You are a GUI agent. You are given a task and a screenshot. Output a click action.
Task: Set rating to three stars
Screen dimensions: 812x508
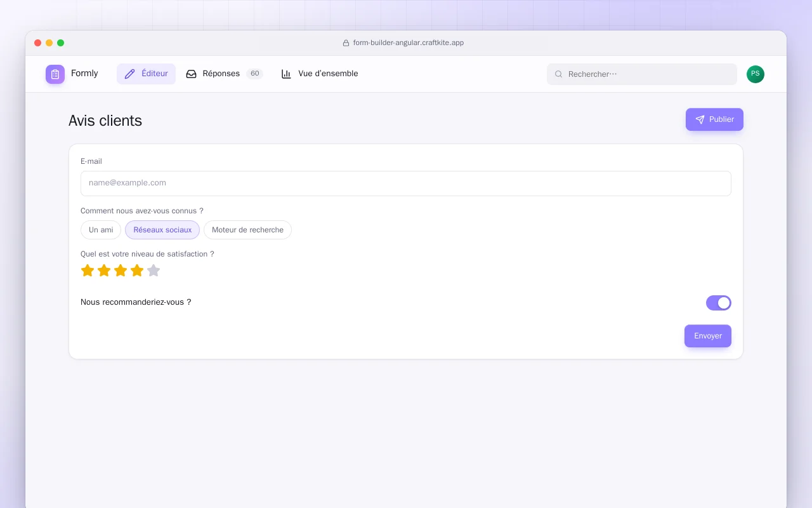[x=121, y=271]
